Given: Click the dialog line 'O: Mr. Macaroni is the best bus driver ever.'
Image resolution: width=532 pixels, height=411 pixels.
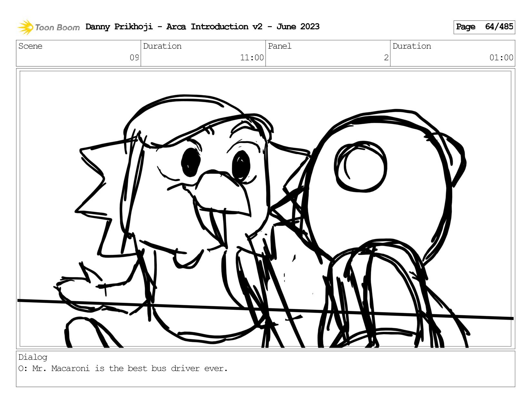Looking at the screenshot, I should [123, 368].
